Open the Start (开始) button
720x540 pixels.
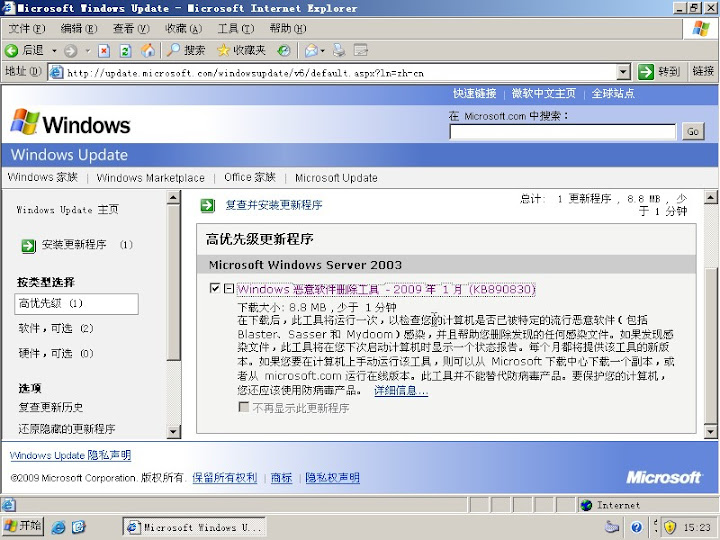pos(23,526)
